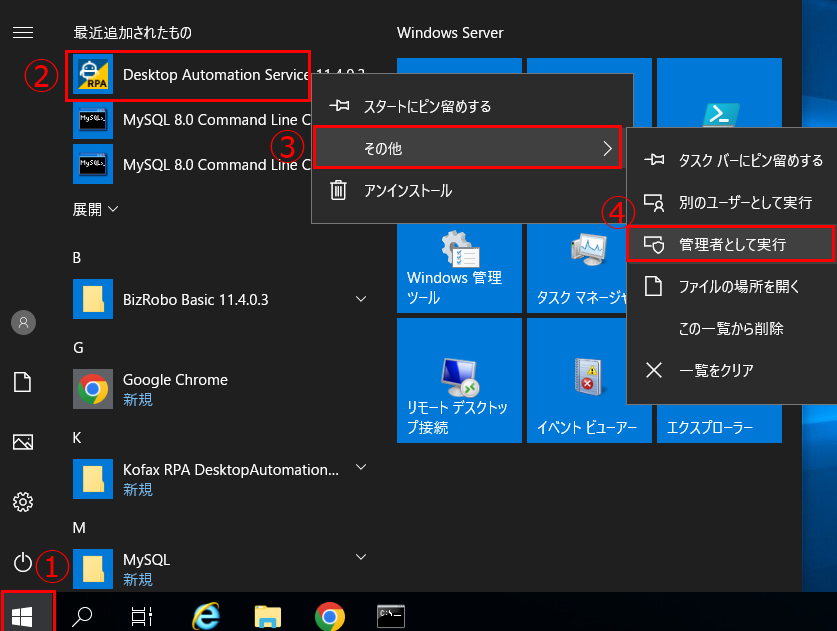Click the Desktop Automation Service RPA icon

(x=93, y=74)
